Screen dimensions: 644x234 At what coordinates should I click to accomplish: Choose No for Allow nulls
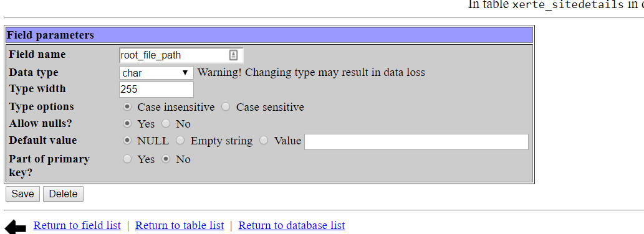click(165, 123)
